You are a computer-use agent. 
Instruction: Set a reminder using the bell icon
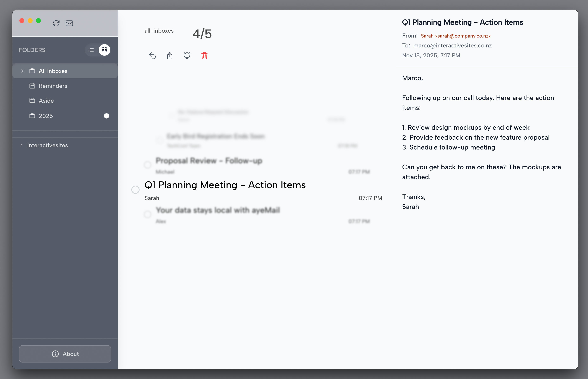(x=187, y=56)
